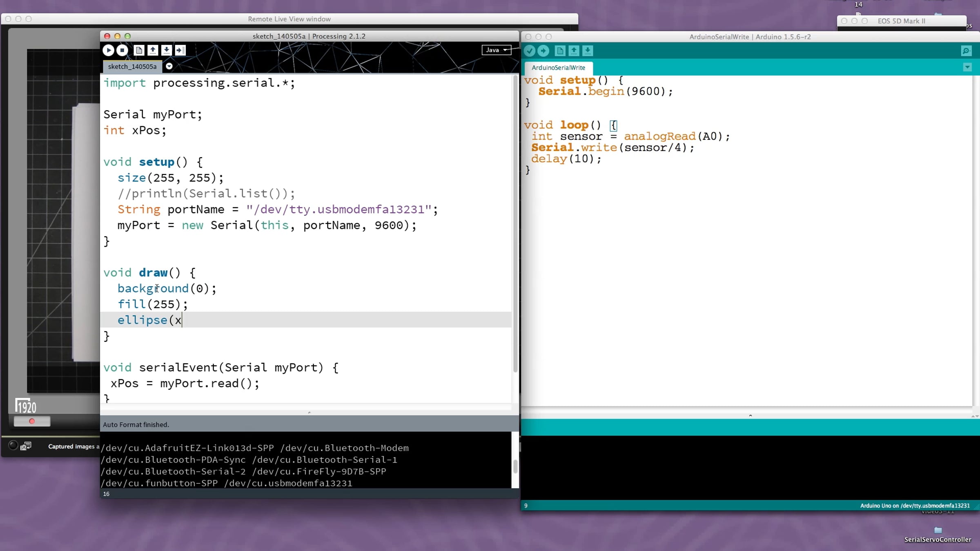
Task: Verify the Arduino sketch
Action: [530, 51]
